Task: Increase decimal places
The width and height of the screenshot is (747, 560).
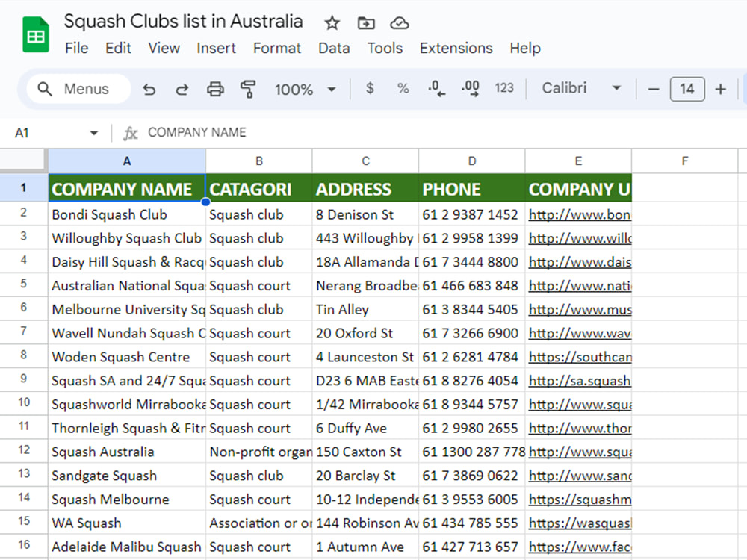Action: click(470, 89)
